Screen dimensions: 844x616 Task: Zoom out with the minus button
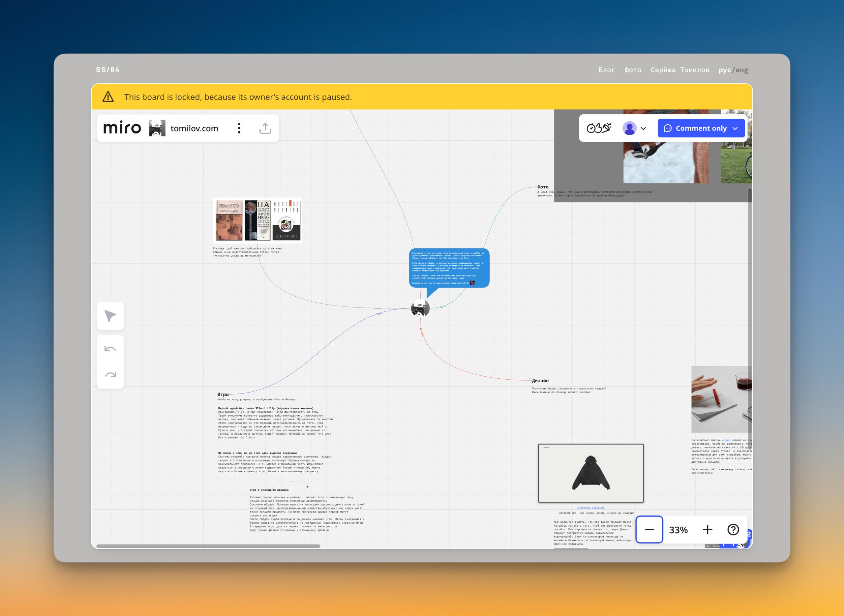coord(649,530)
